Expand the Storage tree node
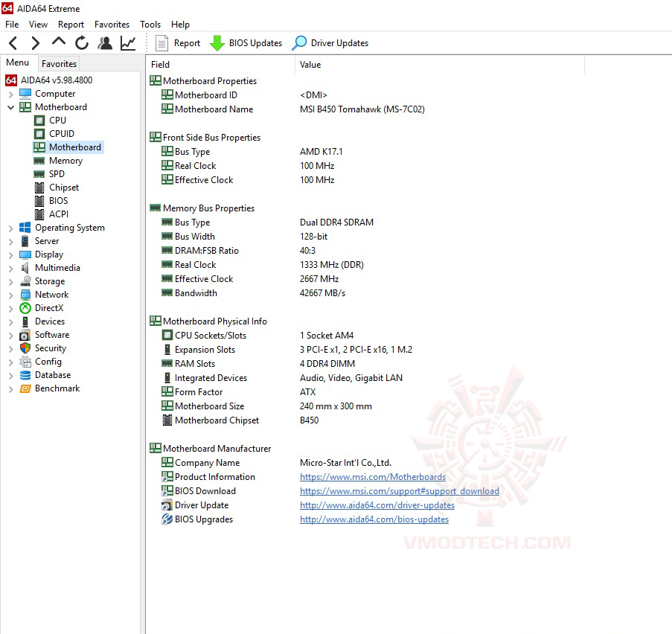This screenshot has height=634, width=672. pos(10,282)
